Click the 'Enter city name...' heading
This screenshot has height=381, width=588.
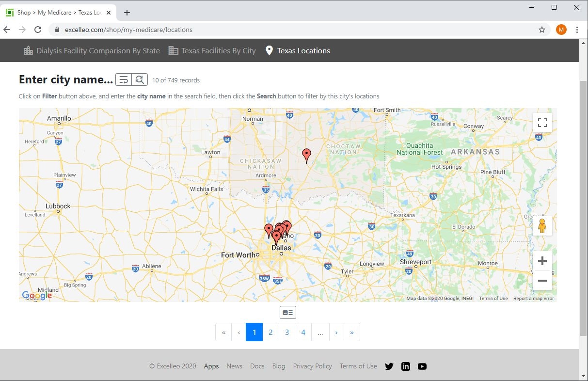pos(66,79)
